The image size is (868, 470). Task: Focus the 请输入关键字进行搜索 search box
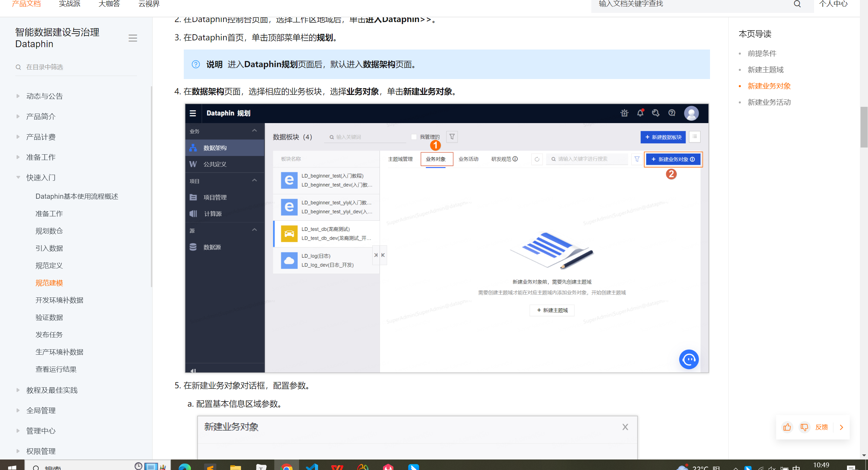click(x=587, y=159)
